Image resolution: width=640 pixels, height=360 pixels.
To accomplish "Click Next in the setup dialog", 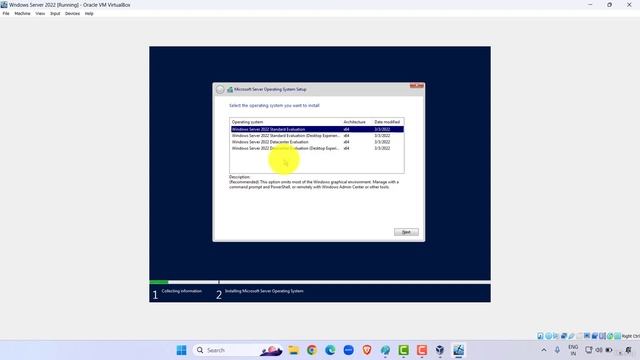I will [x=406, y=232].
